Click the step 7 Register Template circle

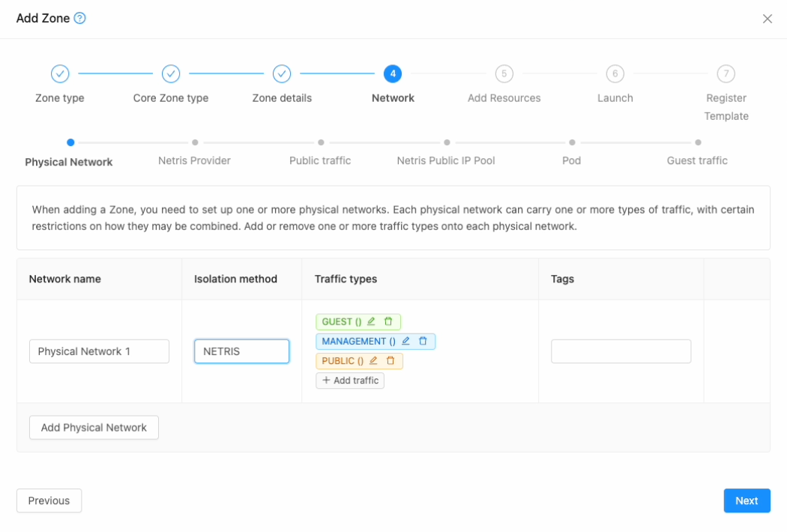726,73
